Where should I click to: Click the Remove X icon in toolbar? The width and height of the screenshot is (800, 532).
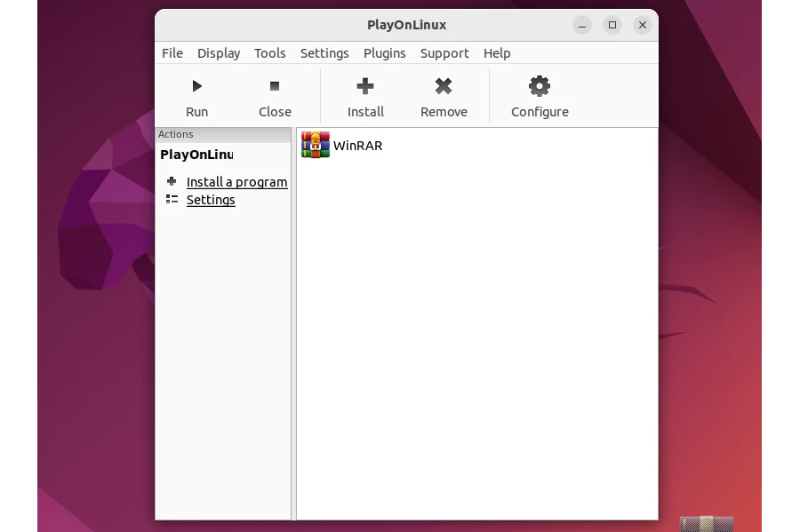point(444,86)
